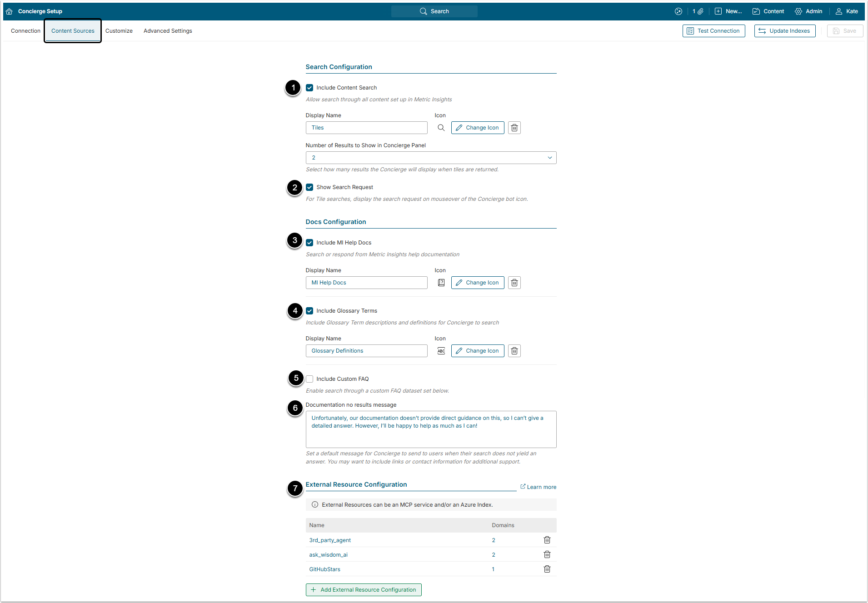Click the Tiles display name field

[x=366, y=128]
